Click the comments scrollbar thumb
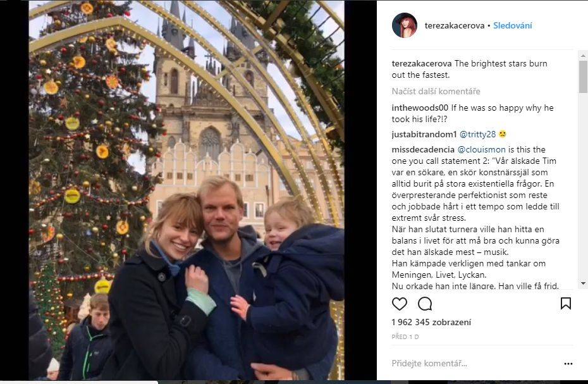The height and width of the screenshot is (384, 588). coord(583,76)
